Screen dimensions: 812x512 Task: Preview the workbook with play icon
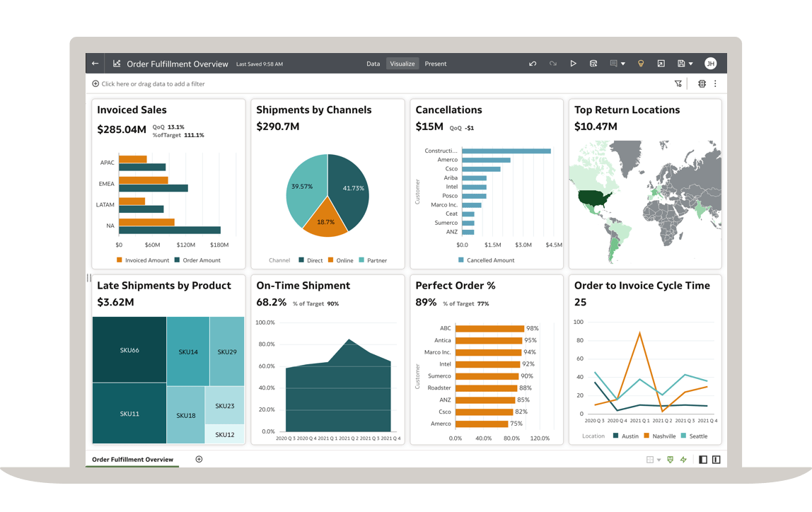[573, 64]
